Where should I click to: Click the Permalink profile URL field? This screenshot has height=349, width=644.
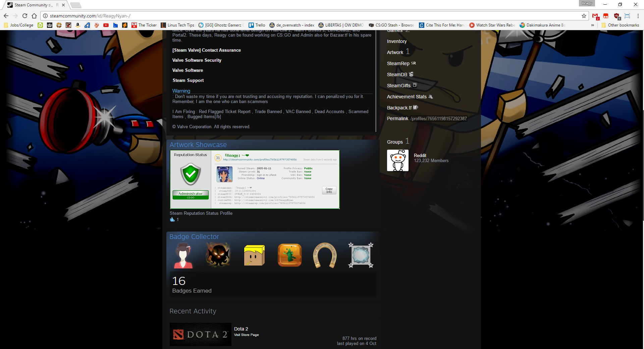[x=439, y=118]
